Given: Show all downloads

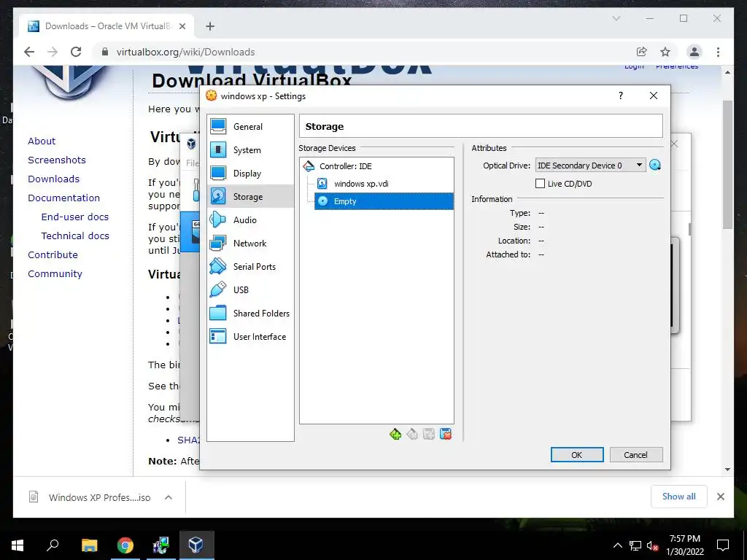Looking at the screenshot, I should click(x=679, y=497).
